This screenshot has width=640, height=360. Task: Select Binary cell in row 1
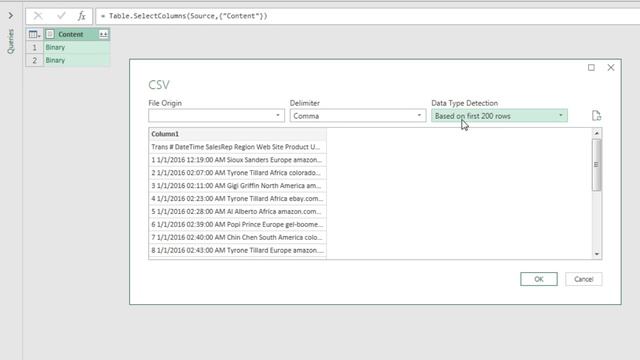click(76, 47)
